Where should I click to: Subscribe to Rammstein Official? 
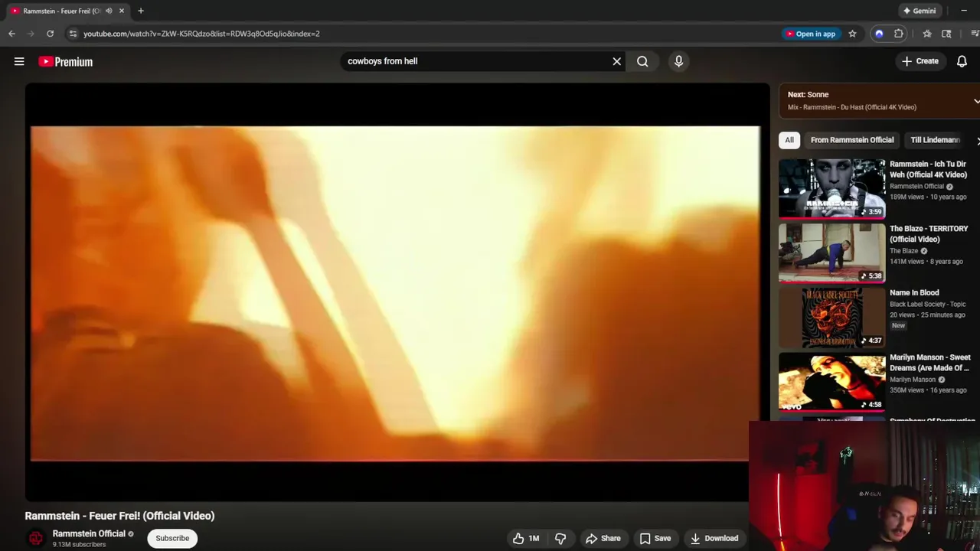pyautogui.click(x=172, y=538)
